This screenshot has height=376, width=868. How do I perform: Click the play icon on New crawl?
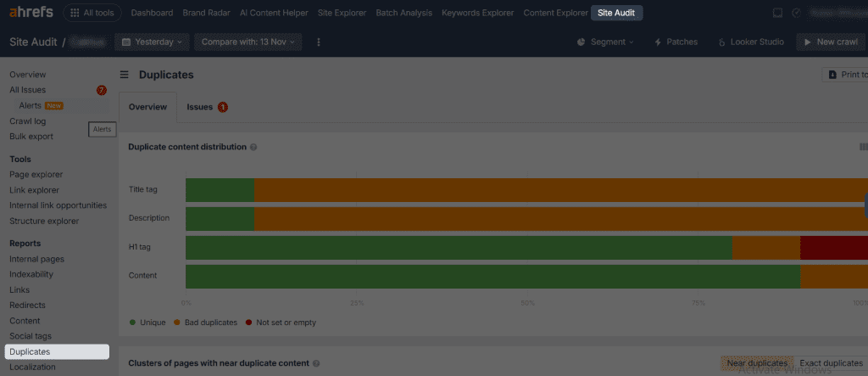pyautogui.click(x=808, y=42)
